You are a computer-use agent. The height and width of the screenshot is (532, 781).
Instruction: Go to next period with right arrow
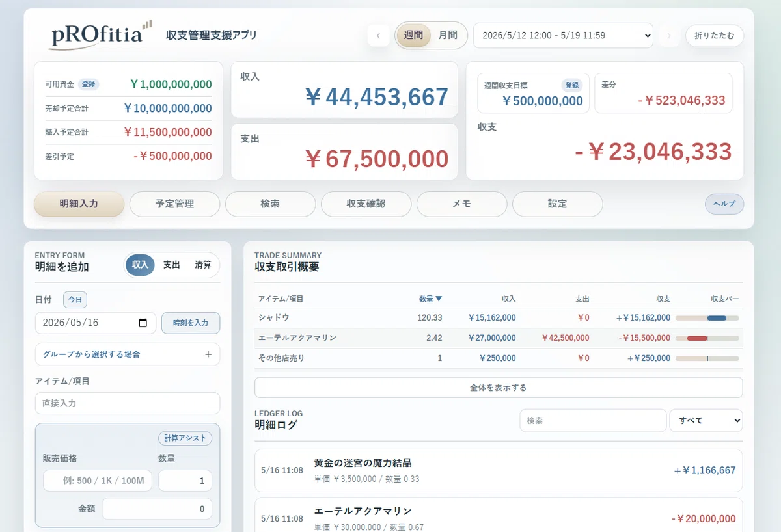point(668,35)
